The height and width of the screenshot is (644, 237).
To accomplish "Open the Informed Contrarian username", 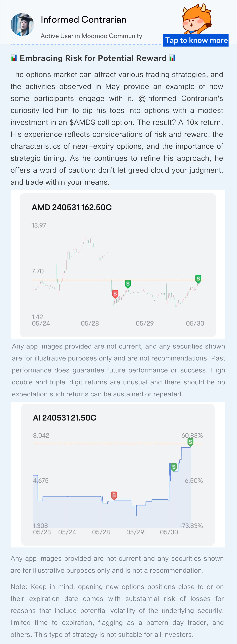I will pyautogui.click(x=83, y=20).
